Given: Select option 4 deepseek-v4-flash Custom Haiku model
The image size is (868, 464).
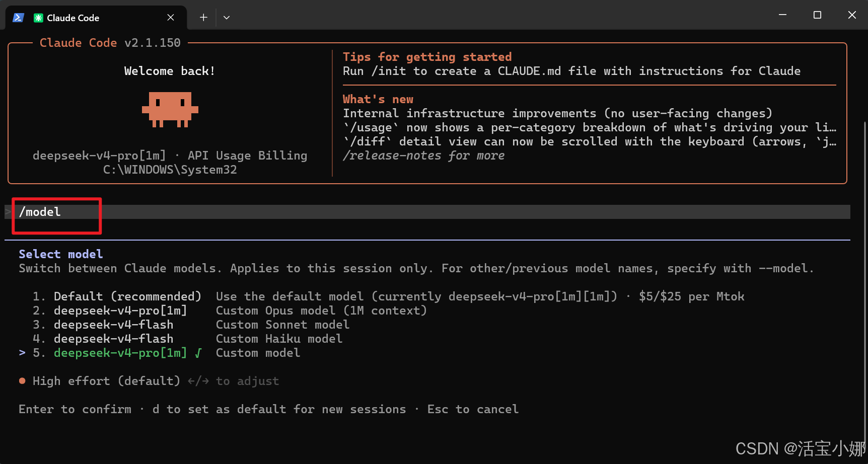Looking at the screenshot, I should click(x=187, y=339).
